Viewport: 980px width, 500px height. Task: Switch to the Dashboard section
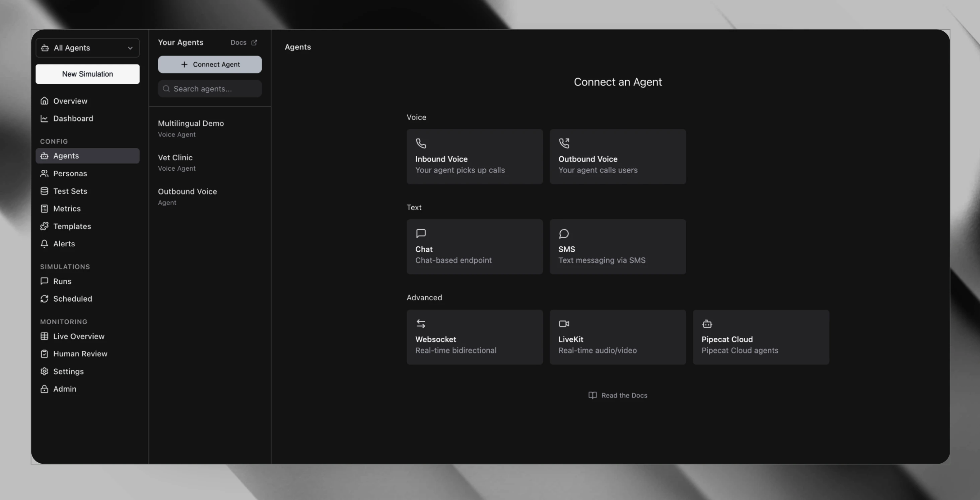pyautogui.click(x=73, y=118)
